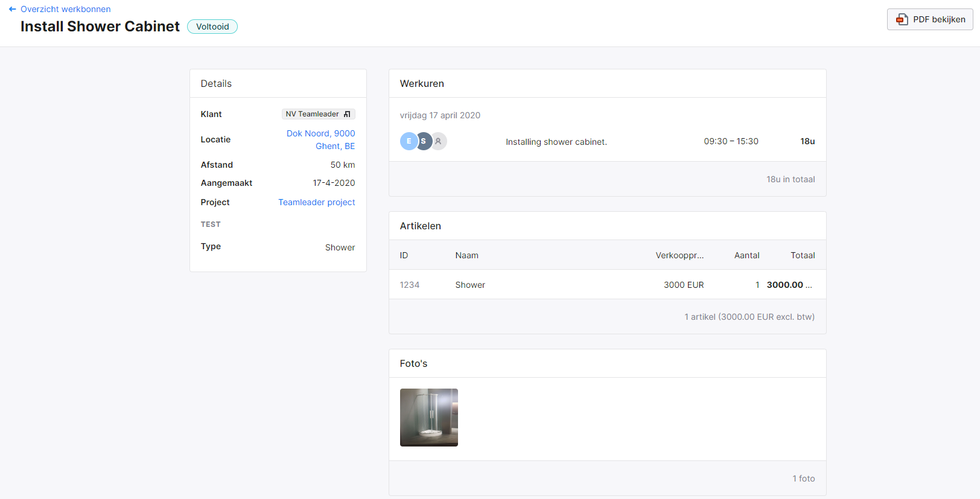Screen dimensions: 980x499
Task: Click the Totaal column header
Action: (803, 255)
